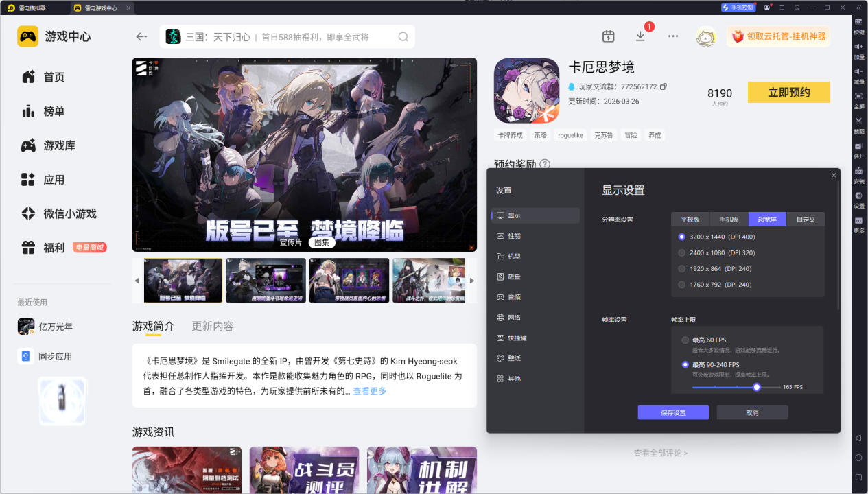
Task: Click the 查看全部评论 link
Action: click(x=661, y=453)
